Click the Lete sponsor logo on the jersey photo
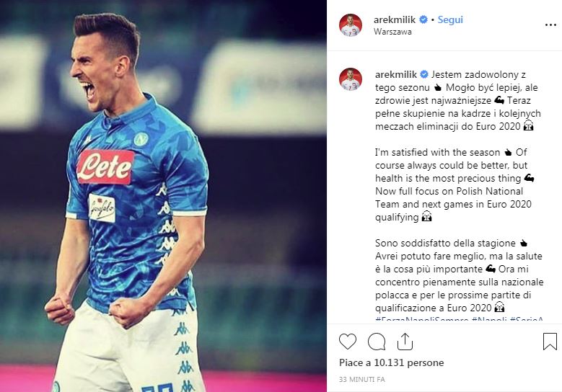 106,167
